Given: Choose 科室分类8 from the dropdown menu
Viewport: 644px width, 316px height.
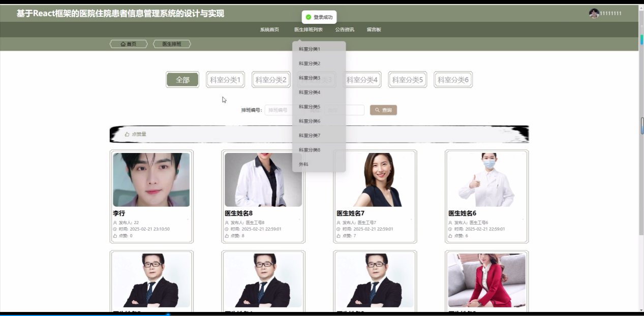Looking at the screenshot, I should coord(319,150).
